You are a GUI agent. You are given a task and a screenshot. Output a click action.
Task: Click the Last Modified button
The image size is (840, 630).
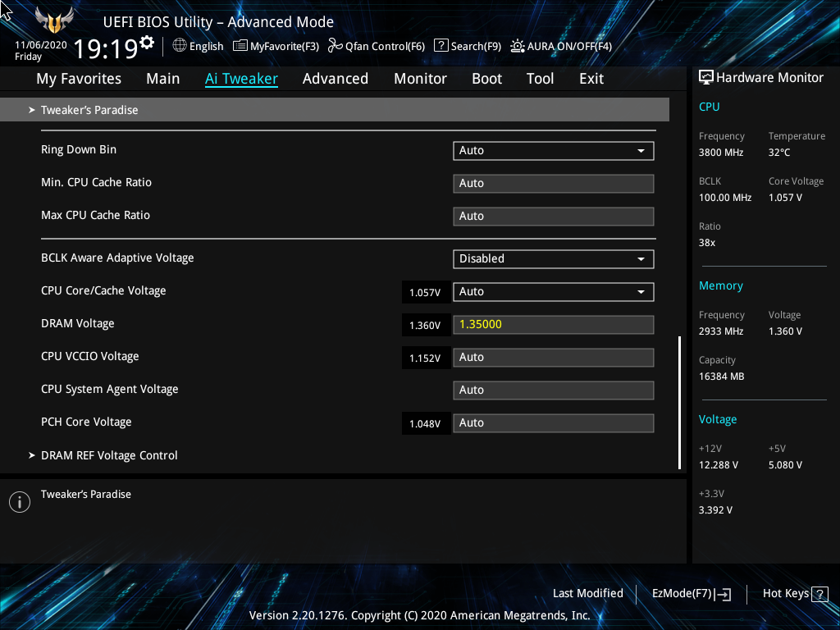point(587,594)
